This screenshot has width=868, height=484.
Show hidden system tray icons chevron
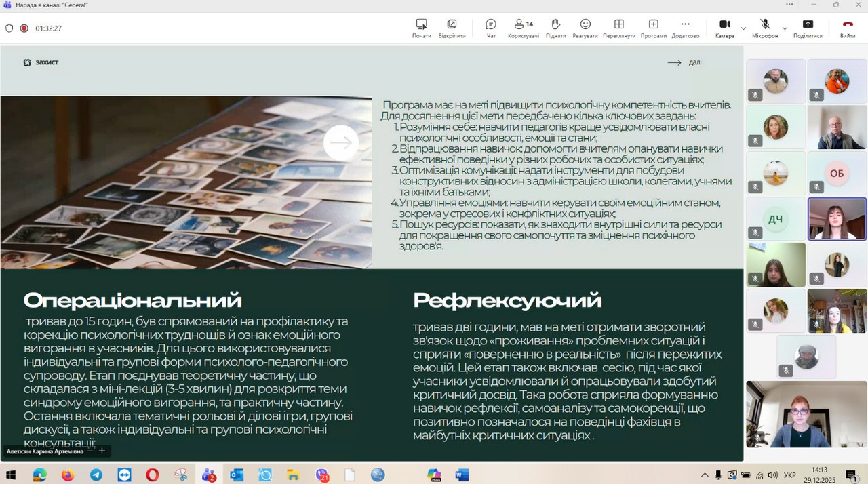(705, 475)
